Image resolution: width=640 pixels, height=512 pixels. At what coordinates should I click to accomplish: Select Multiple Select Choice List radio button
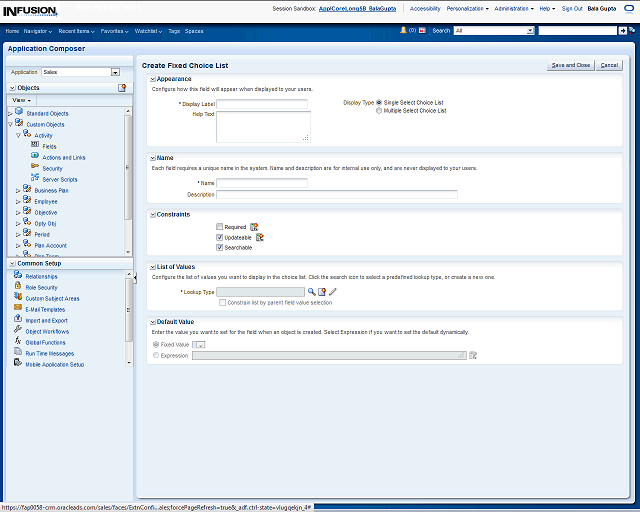(379, 111)
